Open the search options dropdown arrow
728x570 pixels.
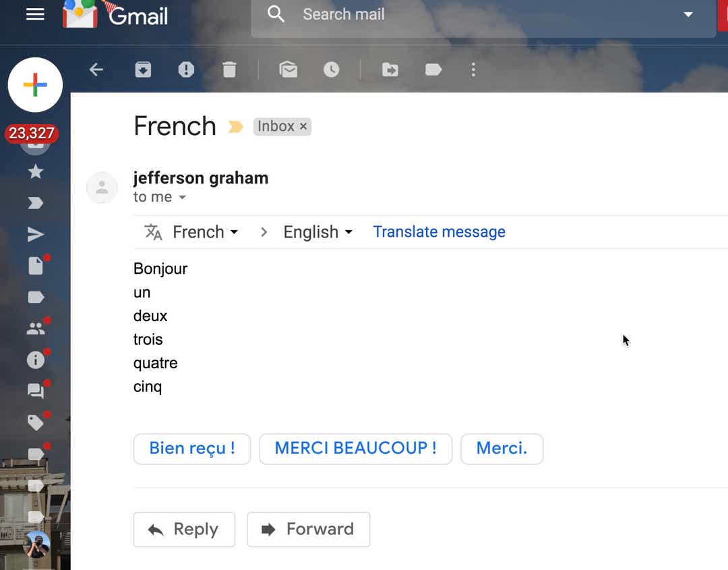coord(688,14)
